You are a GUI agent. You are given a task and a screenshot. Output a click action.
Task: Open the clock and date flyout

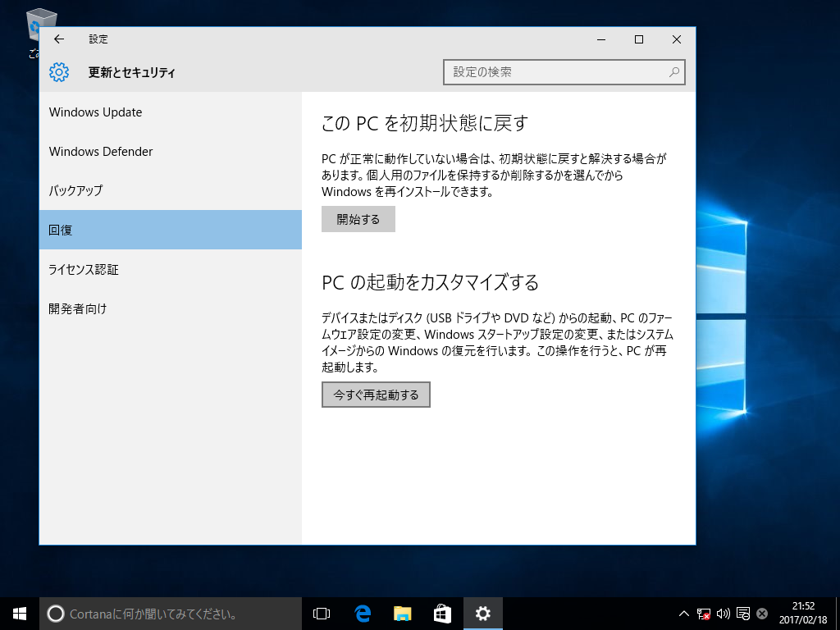[x=803, y=614]
